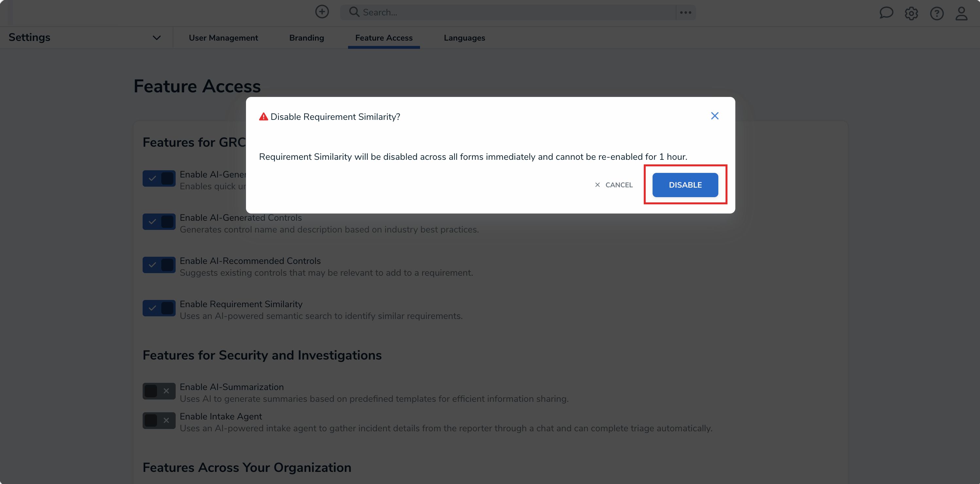The height and width of the screenshot is (484, 980).
Task: Toggle Enable Requirement Similarity switch
Action: tap(159, 308)
